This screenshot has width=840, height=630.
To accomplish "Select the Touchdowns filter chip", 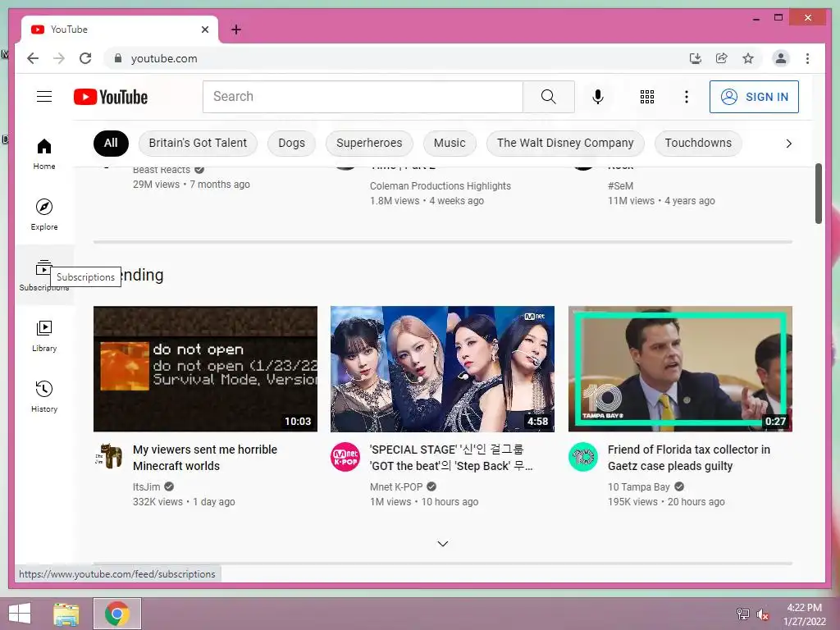I will [698, 143].
